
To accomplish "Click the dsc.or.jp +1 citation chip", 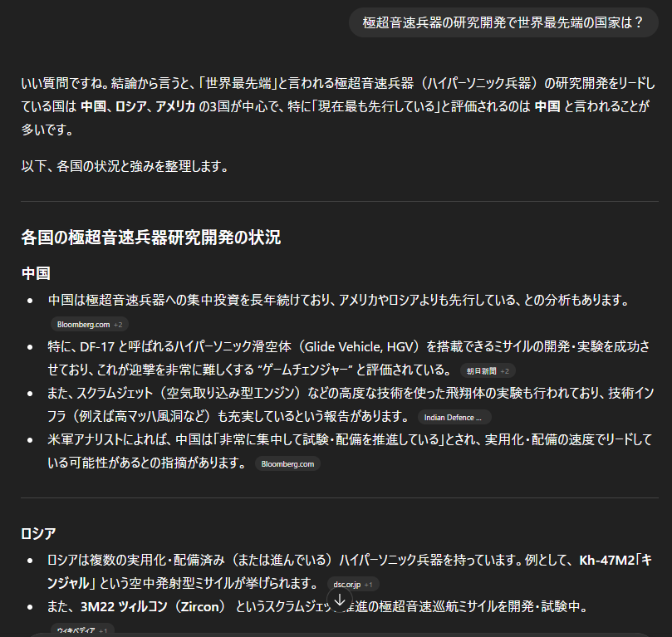I will click(356, 584).
